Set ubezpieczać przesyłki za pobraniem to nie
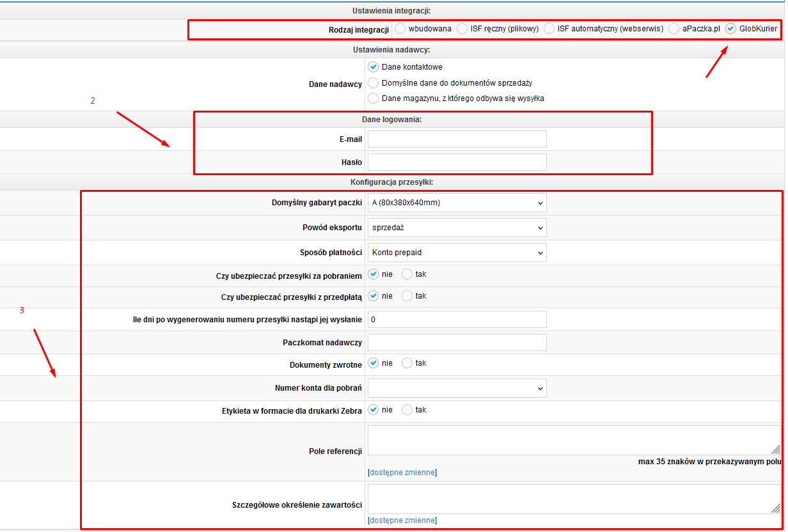 tap(374, 274)
